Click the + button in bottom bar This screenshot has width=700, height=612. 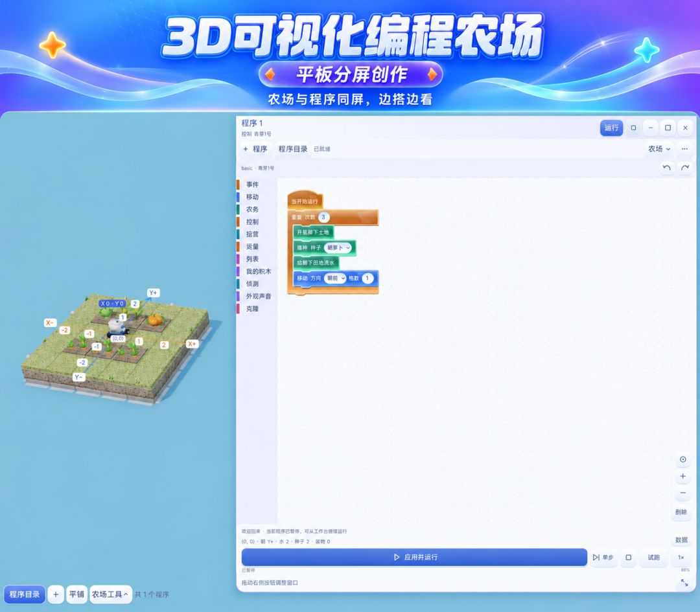click(56, 595)
